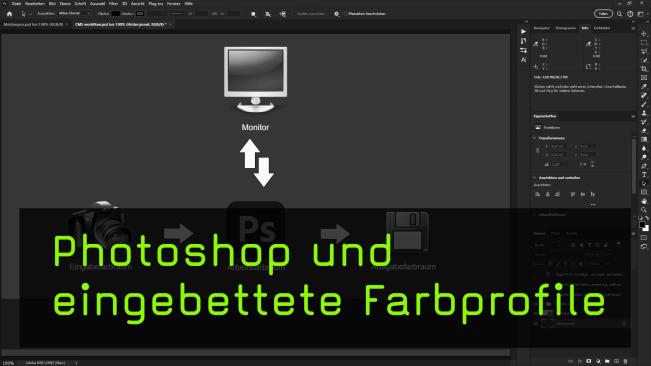
Task: Select the Pen tool
Action: coord(644,166)
